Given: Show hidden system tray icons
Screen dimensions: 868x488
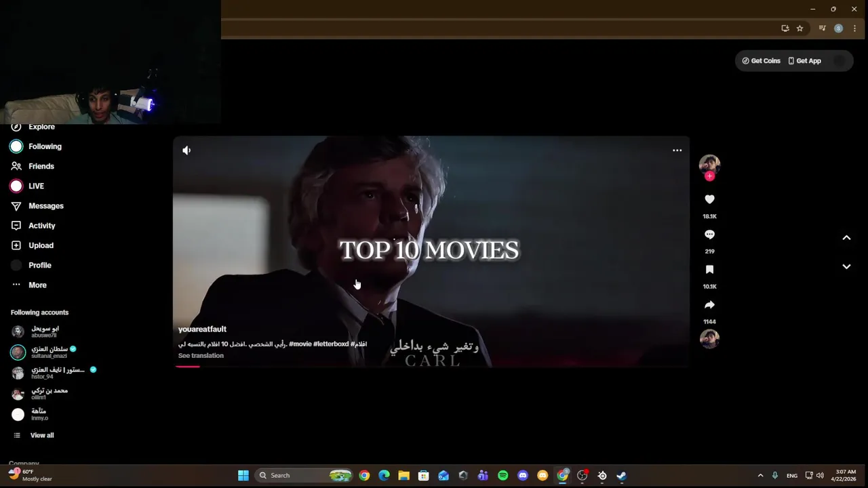Looking at the screenshot, I should pos(760,476).
